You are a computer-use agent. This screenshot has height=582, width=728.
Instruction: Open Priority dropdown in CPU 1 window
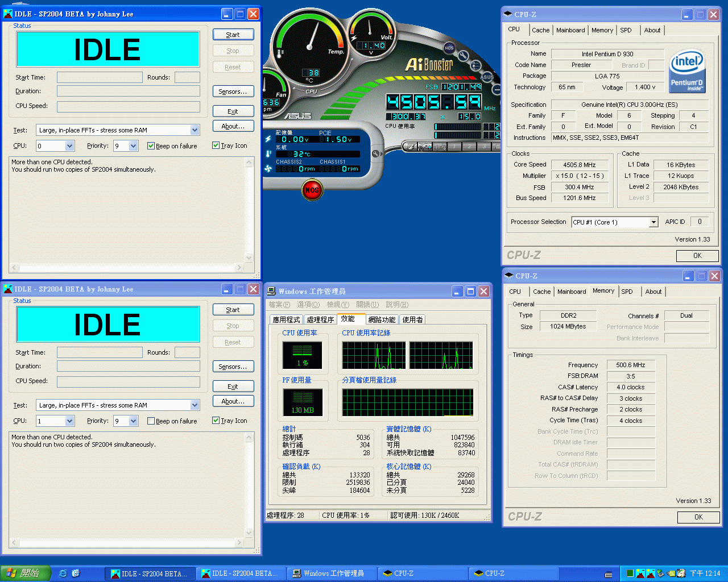point(133,421)
